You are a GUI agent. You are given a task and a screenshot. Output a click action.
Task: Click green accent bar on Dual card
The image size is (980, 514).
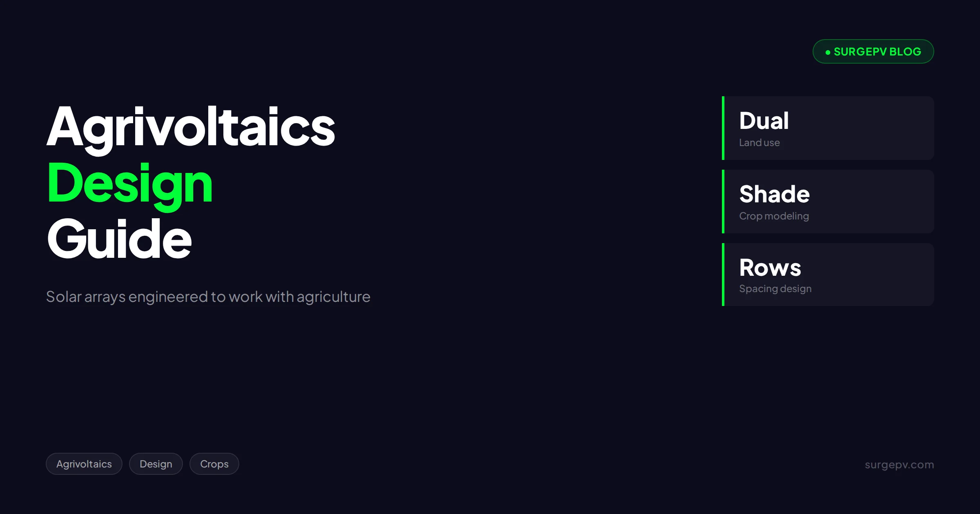723,128
